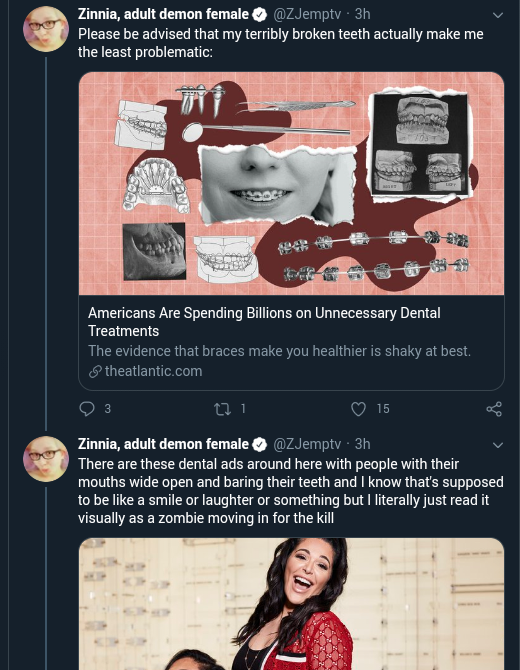Expand the second tweet's chevron menu
The width and height of the screenshot is (520, 670).
pyautogui.click(x=497, y=445)
